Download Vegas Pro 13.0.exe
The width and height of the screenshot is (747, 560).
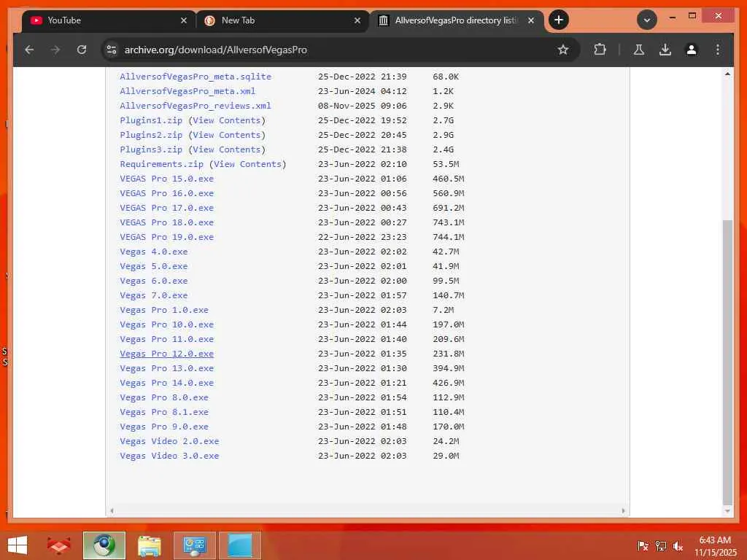(x=167, y=368)
